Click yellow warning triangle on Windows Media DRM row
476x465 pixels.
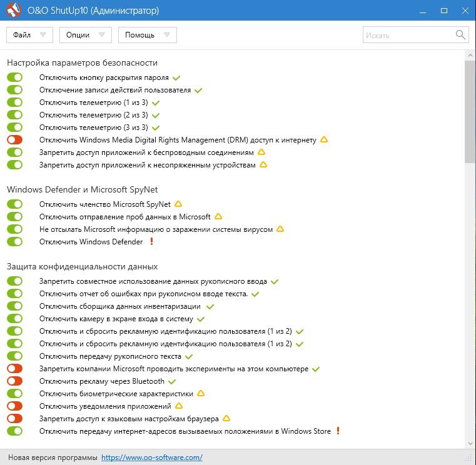[x=324, y=139]
